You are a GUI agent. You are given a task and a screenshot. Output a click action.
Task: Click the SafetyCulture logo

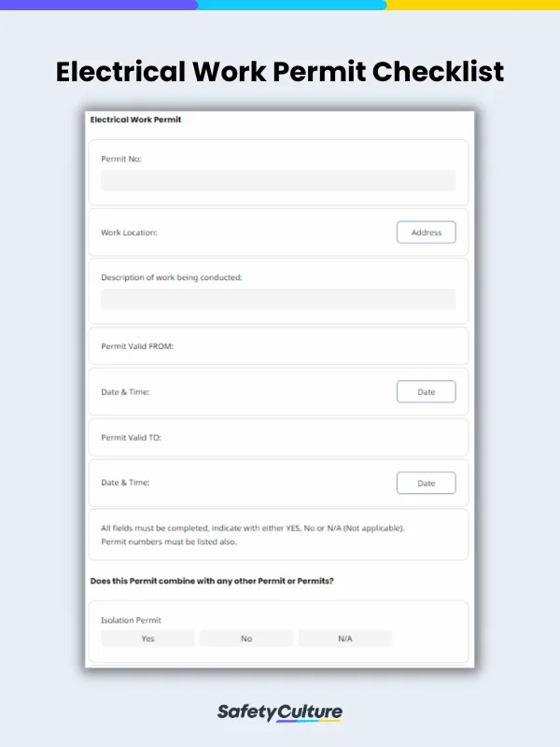(x=280, y=711)
